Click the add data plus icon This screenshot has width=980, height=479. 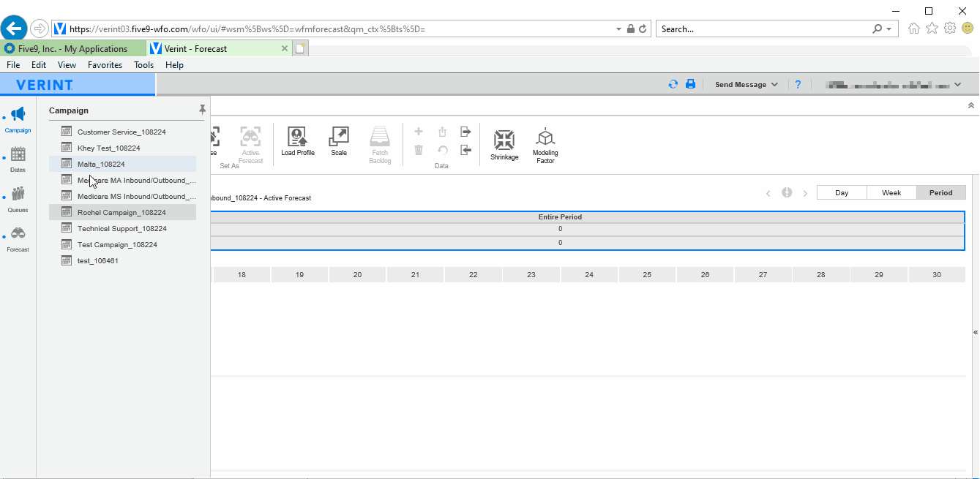[419, 132]
